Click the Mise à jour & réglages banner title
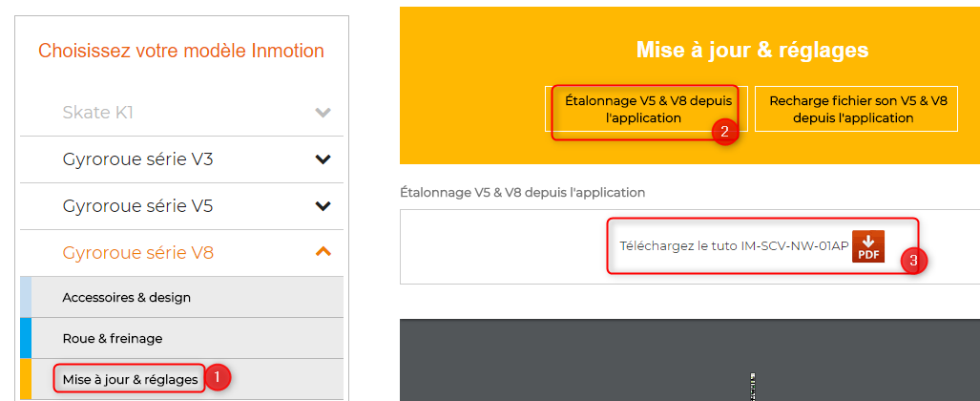This screenshot has width=980, height=401. click(753, 50)
